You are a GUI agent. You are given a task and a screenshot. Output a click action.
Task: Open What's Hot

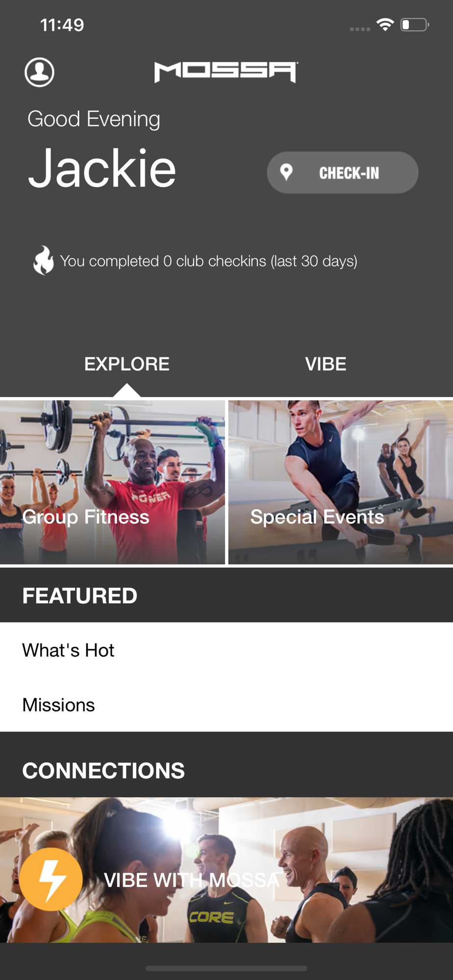[x=226, y=650]
